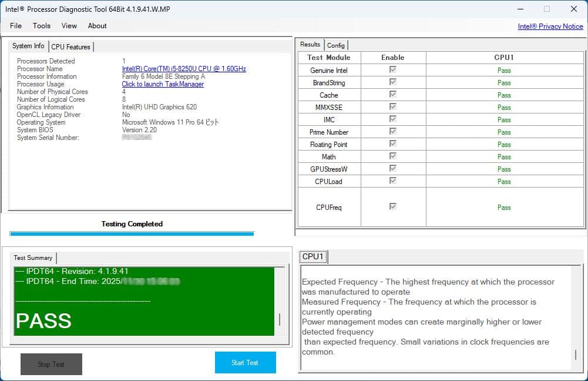Switch to the CPU Features tab
The height and width of the screenshot is (381, 588).
click(x=70, y=46)
